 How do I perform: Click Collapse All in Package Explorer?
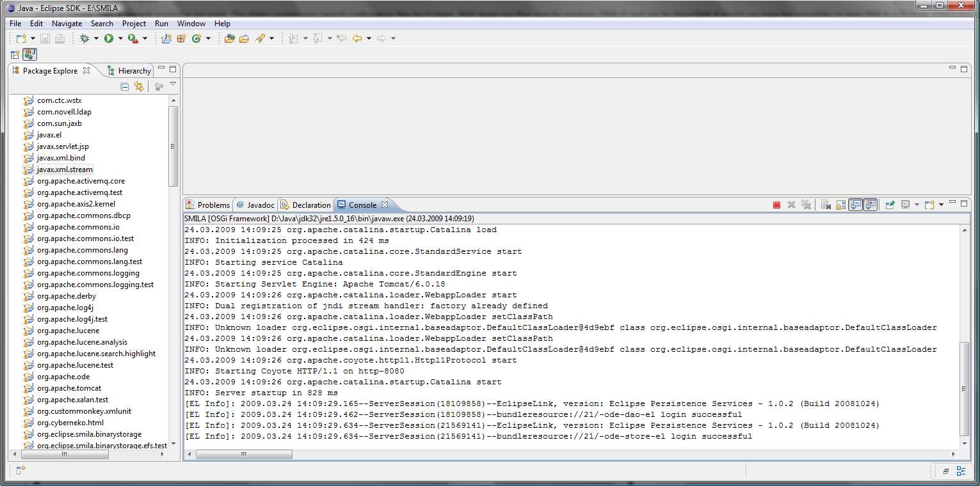125,86
